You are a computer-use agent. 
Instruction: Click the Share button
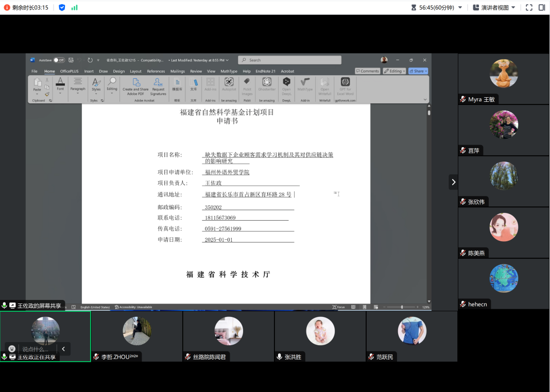[418, 71]
